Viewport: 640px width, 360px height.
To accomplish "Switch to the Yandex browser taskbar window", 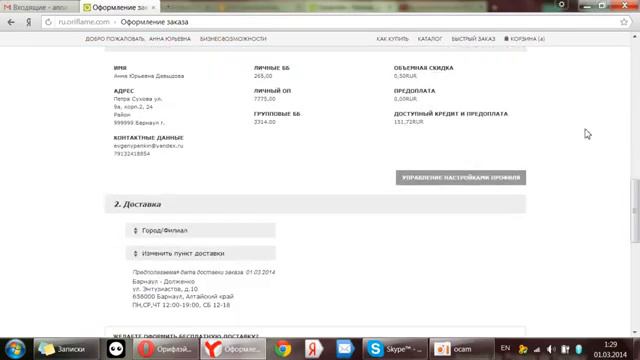I will click(233, 349).
